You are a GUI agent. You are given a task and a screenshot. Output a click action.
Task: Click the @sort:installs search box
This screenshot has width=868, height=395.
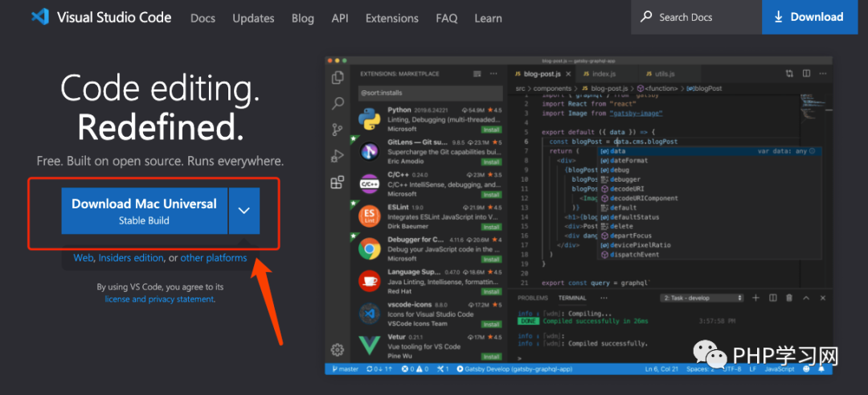pyautogui.click(x=430, y=93)
